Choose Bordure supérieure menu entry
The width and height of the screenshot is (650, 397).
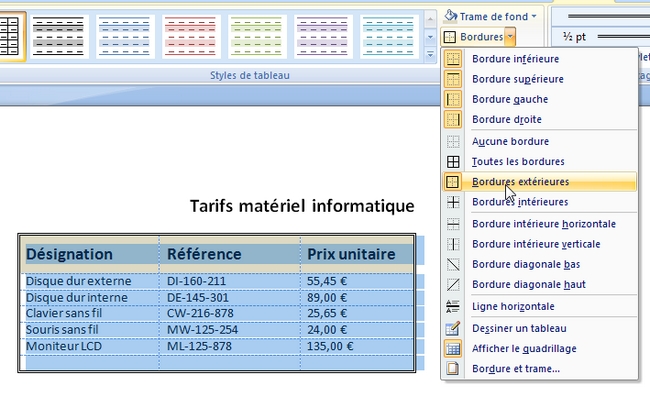coord(540,79)
